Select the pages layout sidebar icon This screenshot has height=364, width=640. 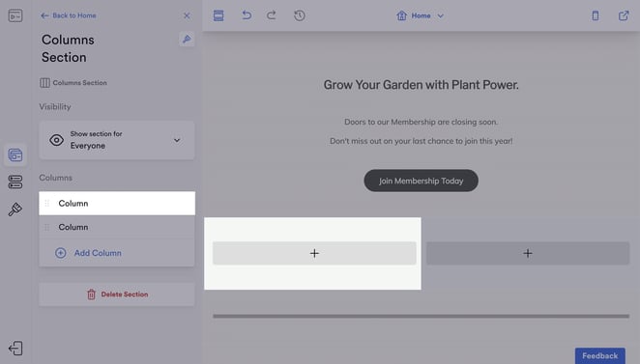[x=15, y=154]
